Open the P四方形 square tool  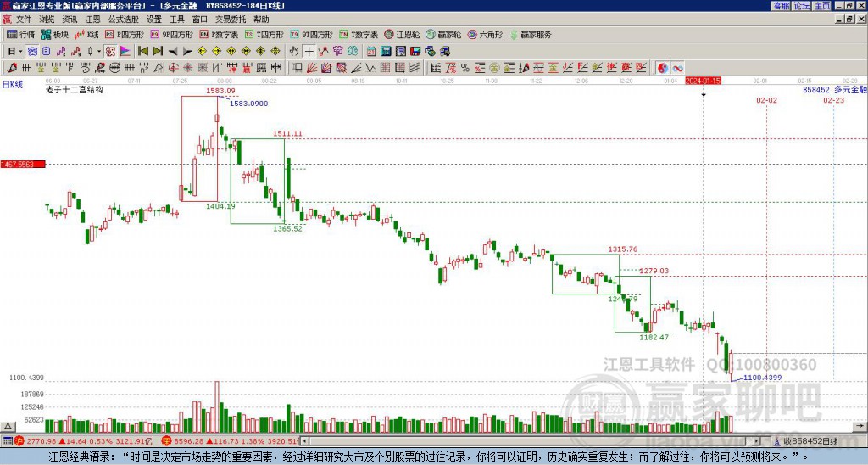coord(125,34)
